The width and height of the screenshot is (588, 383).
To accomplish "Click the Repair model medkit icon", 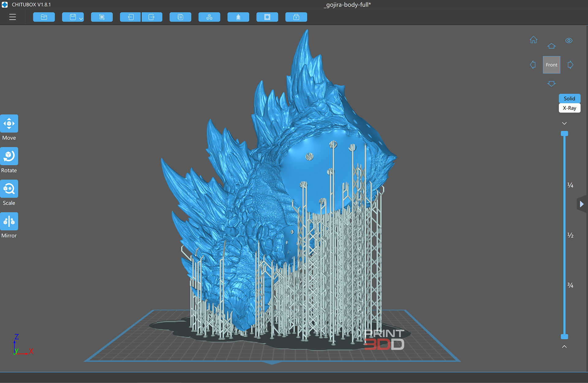I will [x=296, y=17].
